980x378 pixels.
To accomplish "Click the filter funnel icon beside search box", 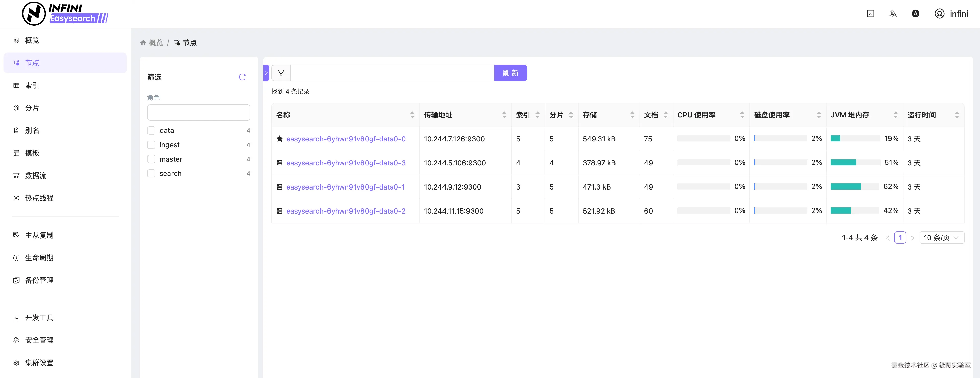I will 281,73.
